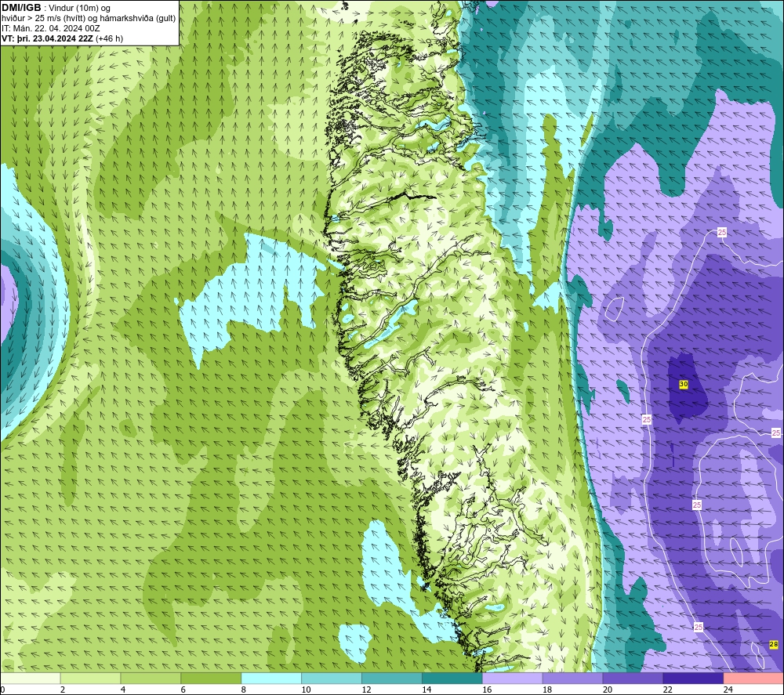Click the '(+46 h)' forecast offset text
Image resolution: width=784 pixels, height=695 pixels.
point(110,38)
